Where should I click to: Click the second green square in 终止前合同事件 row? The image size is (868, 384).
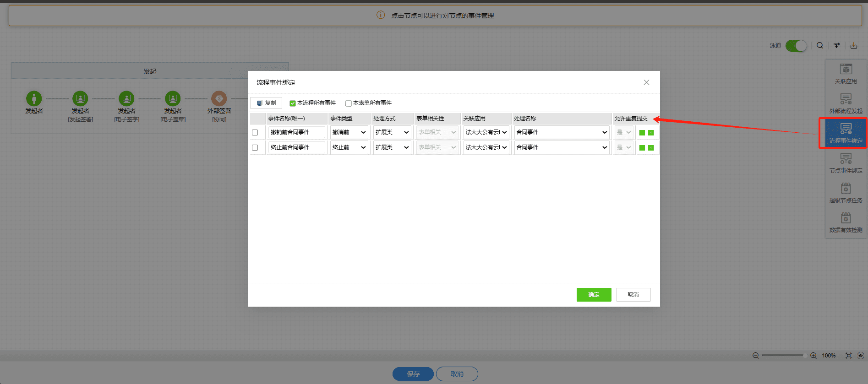(651, 148)
